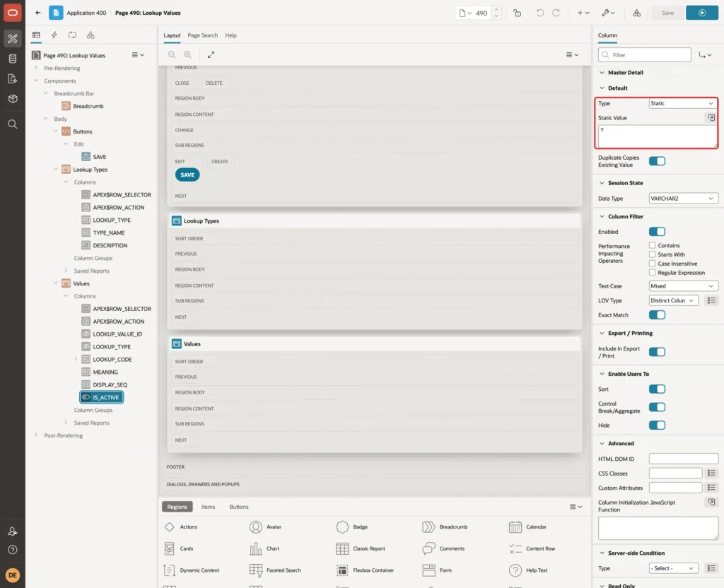
Task: Check the Starts With checkbox
Action: click(652, 254)
